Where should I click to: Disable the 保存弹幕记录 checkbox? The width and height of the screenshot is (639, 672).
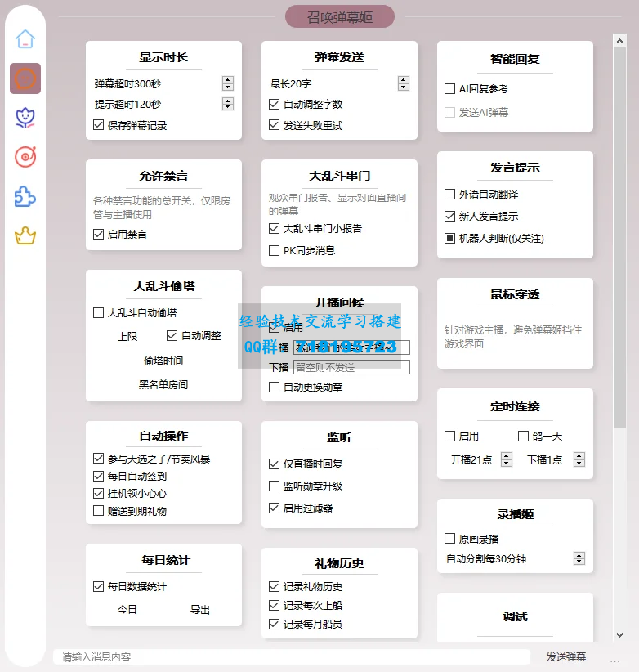pos(99,126)
